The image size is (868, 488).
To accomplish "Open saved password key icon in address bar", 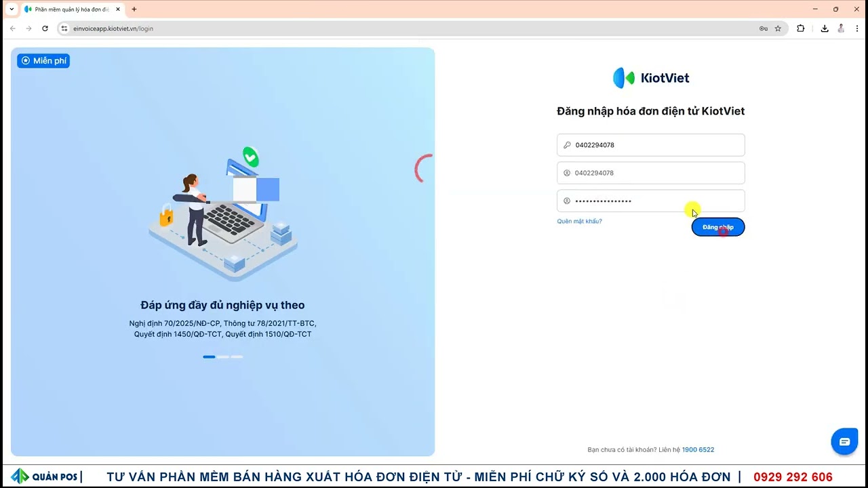I will [x=764, y=28].
